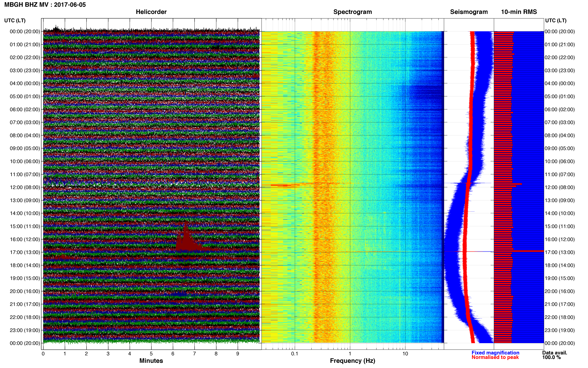Click "14:00 (10:00)" on the RMS-side time axis
Screen dimensions: 588x368
click(x=560, y=213)
